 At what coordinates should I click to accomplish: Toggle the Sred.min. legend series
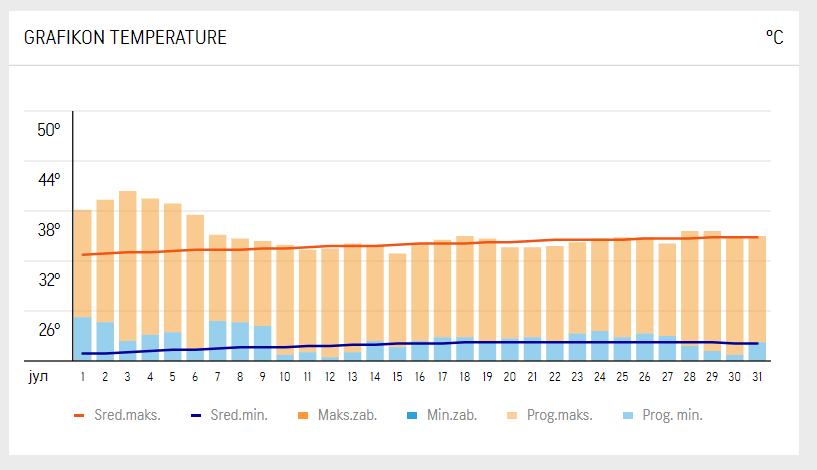point(228,415)
